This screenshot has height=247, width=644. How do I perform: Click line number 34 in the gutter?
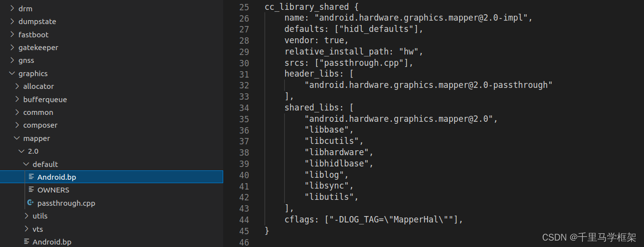coord(244,108)
